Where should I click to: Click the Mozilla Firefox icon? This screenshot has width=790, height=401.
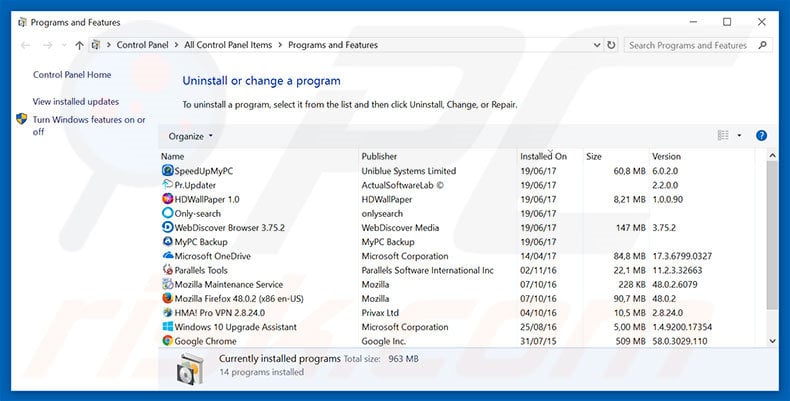point(168,298)
